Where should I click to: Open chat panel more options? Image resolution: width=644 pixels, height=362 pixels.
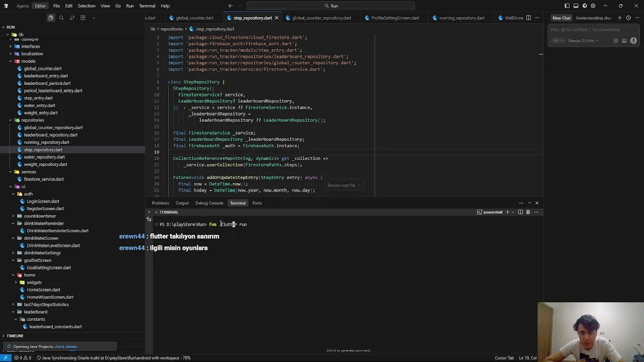(x=637, y=18)
